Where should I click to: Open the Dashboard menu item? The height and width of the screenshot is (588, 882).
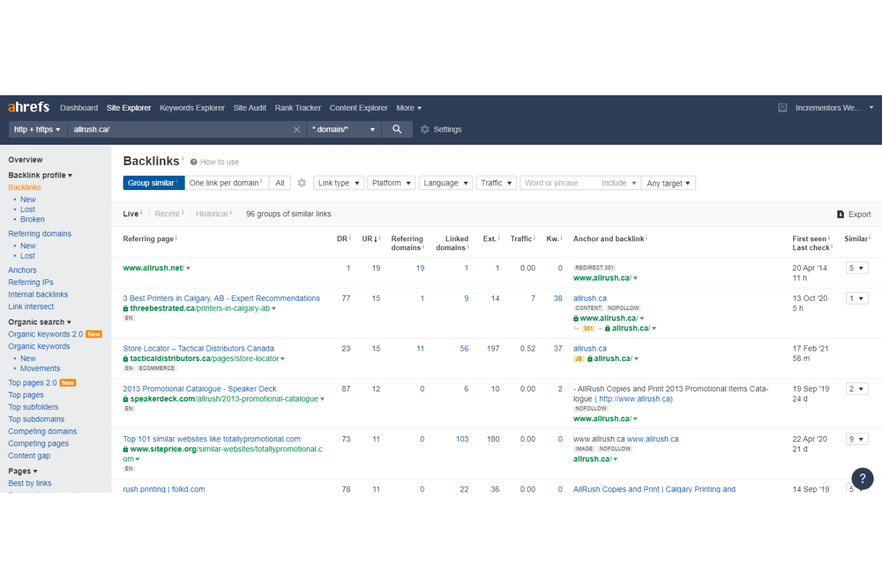pyautogui.click(x=79, y=108)
